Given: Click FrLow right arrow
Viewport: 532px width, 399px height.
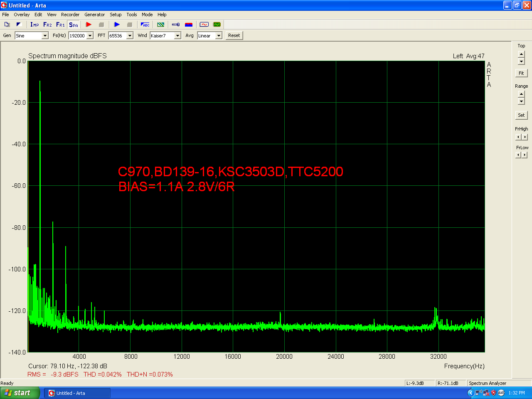Looking at the screenshot, I should coord(525,155).
